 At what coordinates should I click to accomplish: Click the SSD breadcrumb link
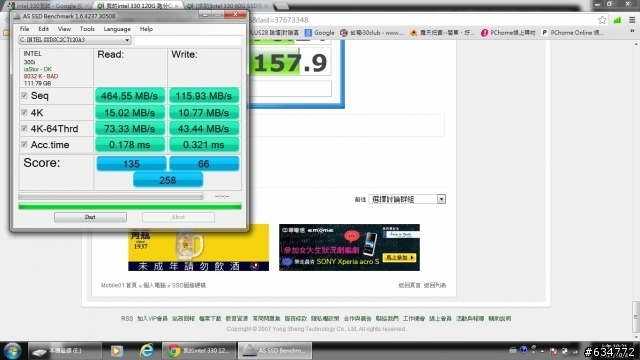point(189,285)
